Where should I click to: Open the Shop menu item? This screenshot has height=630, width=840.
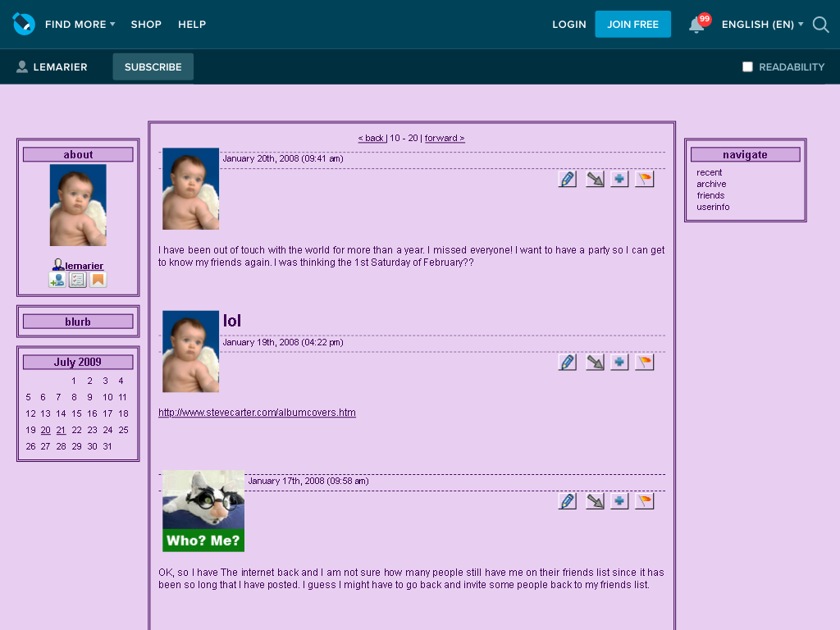click(x=146, y=24)
